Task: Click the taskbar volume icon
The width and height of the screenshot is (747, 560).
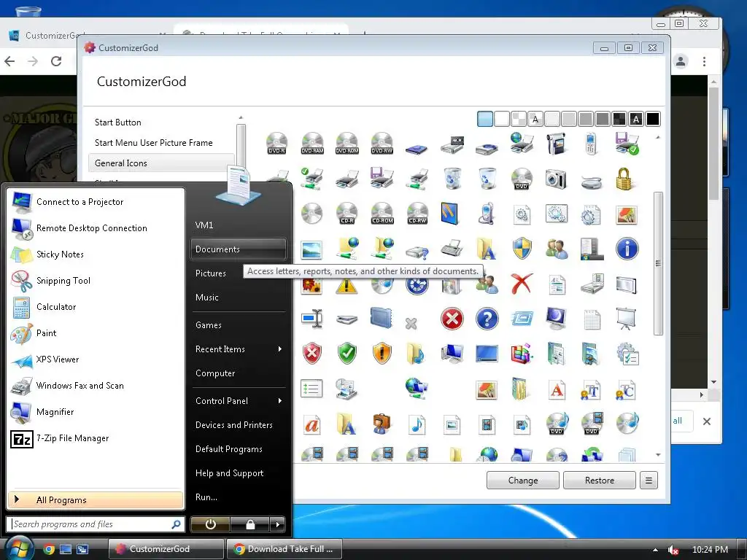Action: 673,550
